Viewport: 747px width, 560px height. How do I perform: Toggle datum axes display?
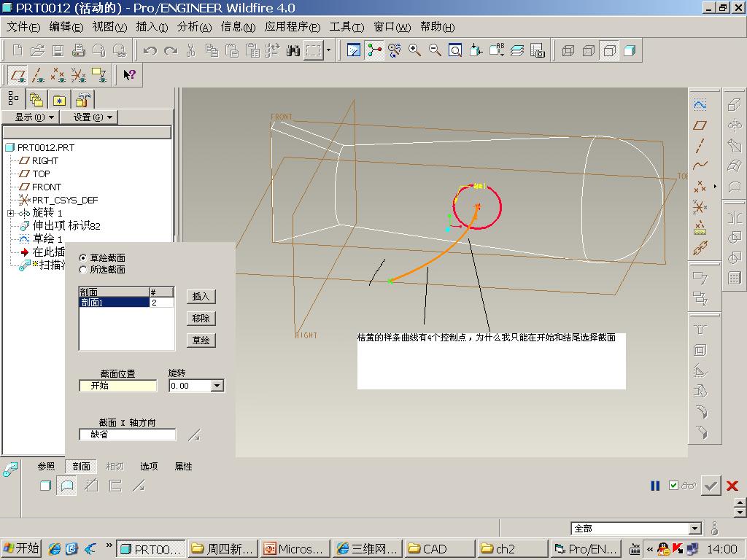coord(38,75)
